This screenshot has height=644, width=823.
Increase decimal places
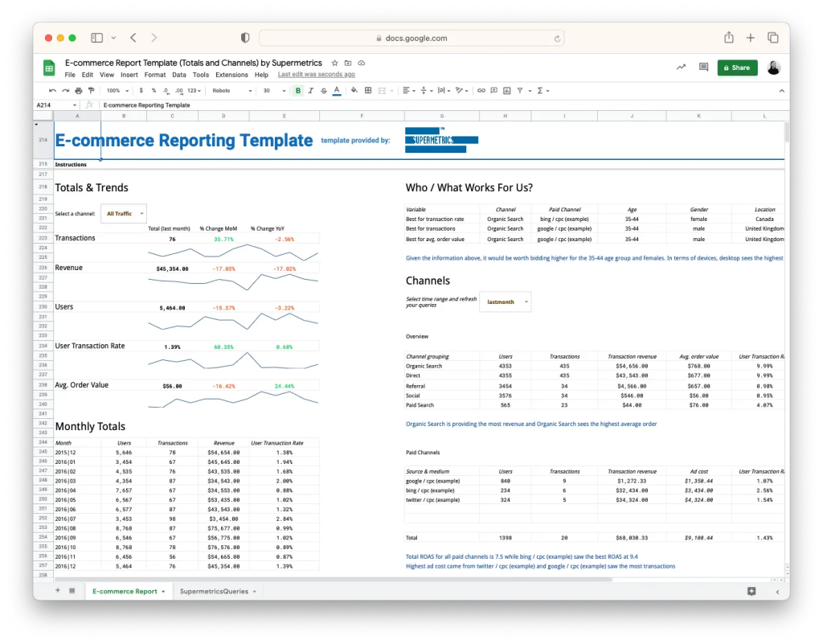(x=179, y=91)
